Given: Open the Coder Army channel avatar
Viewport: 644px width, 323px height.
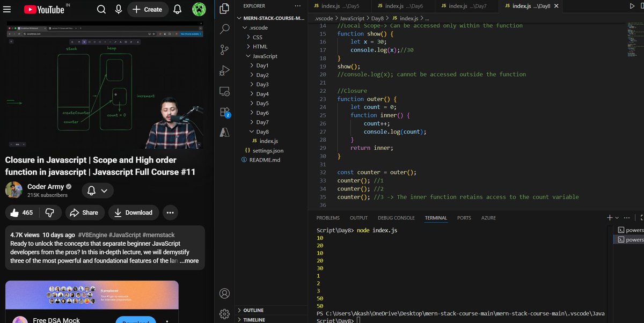Looking at the screenshot, I should pyautogui.click(x=13, y=190).
